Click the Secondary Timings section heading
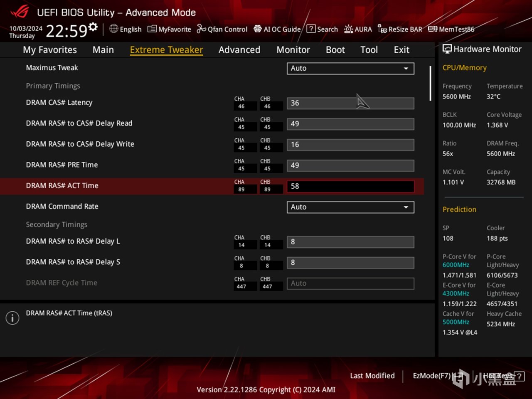This screenshot has height=399, width=532. click(57, 225)
